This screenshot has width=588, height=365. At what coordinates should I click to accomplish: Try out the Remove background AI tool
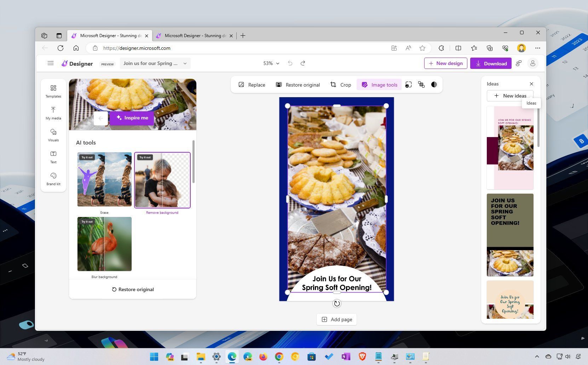click(x=162, y=180)
